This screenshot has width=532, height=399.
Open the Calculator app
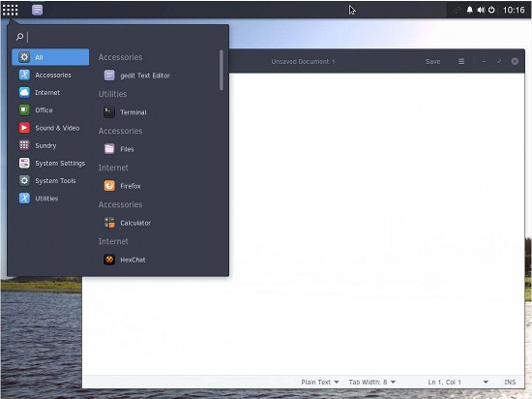(128, 223)
